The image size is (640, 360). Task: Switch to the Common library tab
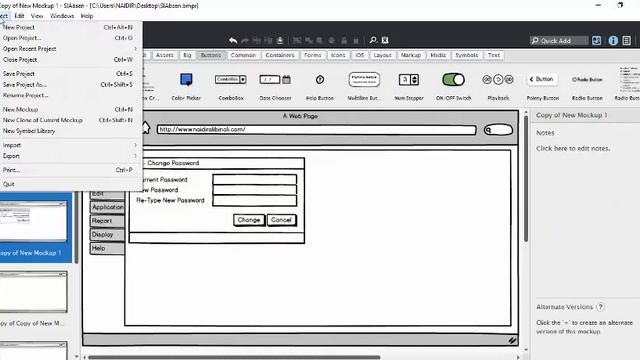click(243, 55)
